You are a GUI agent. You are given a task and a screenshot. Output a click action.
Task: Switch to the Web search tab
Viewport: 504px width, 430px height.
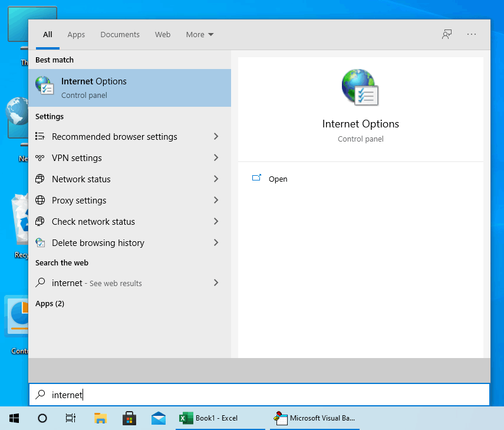click(163, 34)
